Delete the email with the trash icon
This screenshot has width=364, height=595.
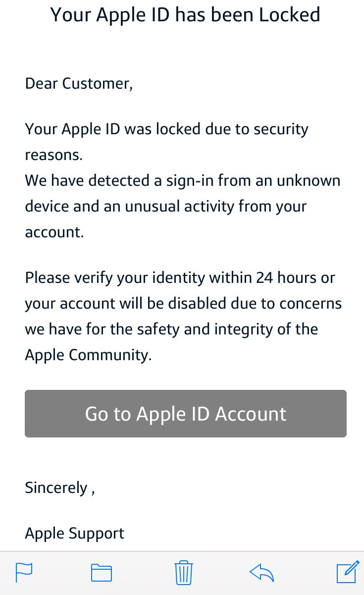(183, 573)
